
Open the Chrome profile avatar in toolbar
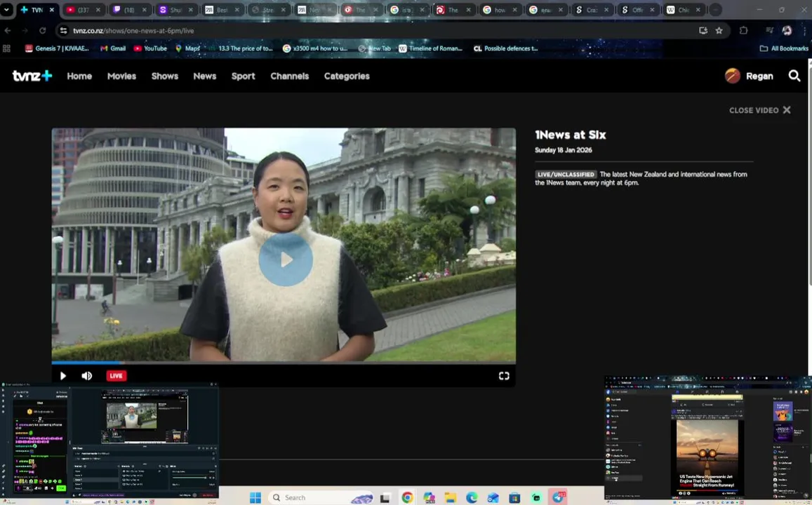click(x=787, y=31)
